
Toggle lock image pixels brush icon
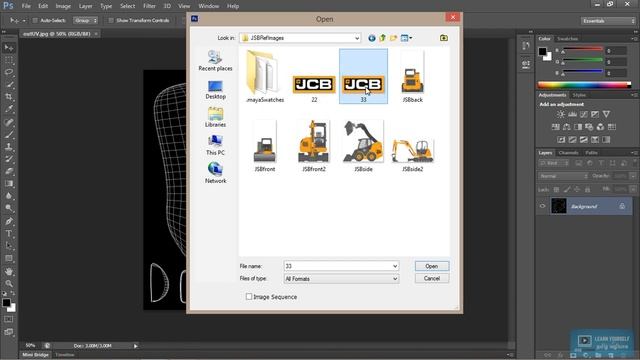tap(567, 189)
